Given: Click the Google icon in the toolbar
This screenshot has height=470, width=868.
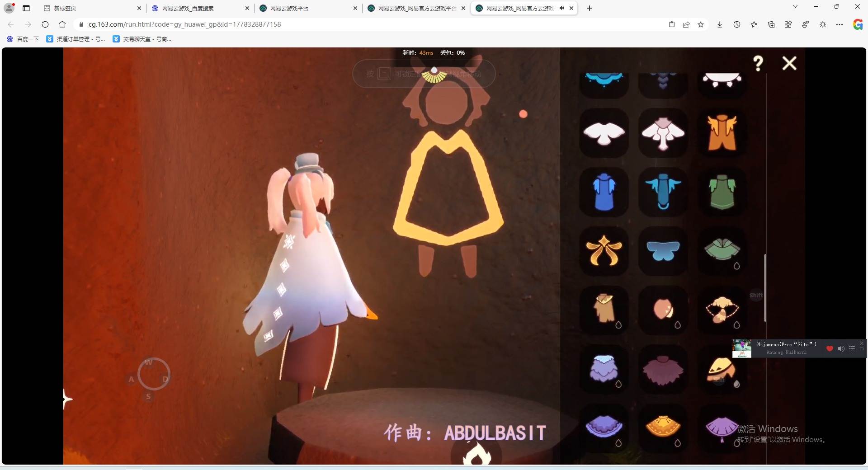Looking at the screenshot, I should [858, 24].
